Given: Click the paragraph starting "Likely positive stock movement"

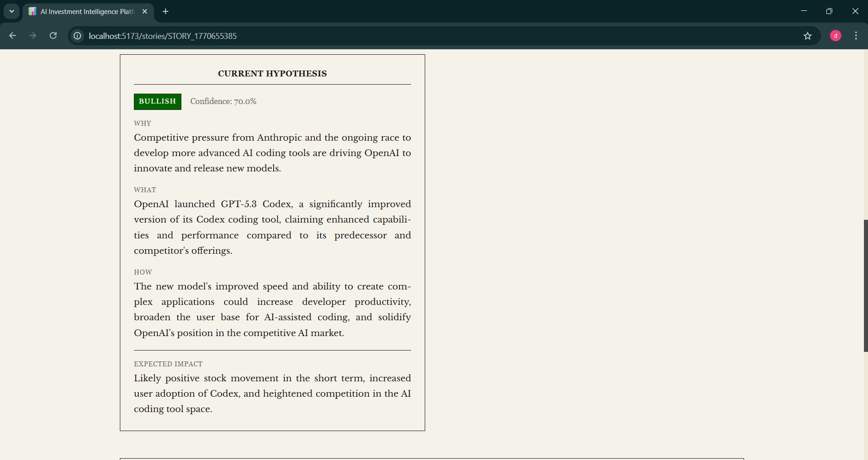Looking at the screenshot, I should coord(272,394).
